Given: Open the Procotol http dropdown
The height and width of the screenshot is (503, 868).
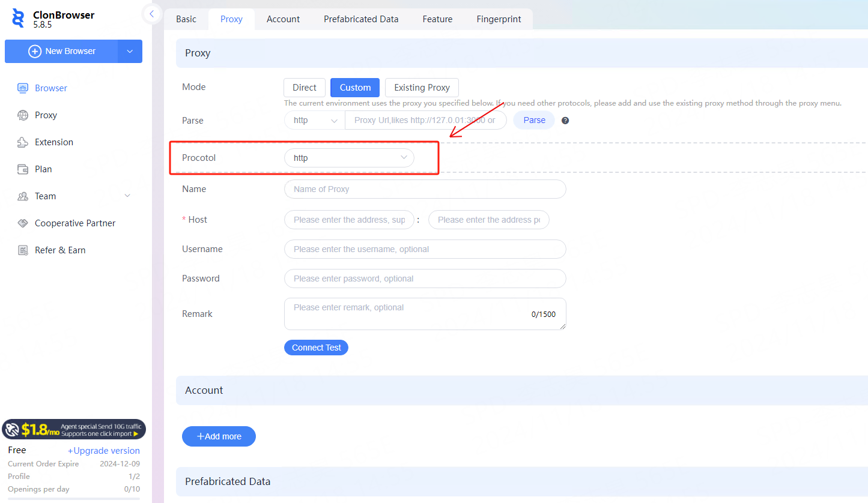Looking at the screenshot, I should [x=349, y=158].
